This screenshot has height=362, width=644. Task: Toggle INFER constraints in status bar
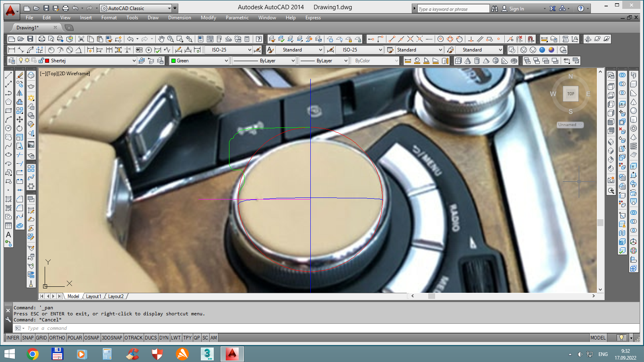click(13, 338)
